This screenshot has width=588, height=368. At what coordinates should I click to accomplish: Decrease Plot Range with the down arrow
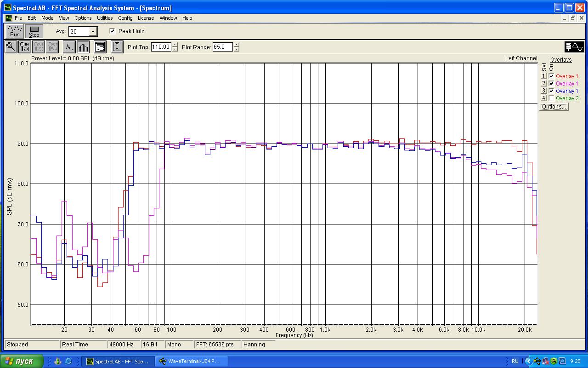tap(236, 49)
